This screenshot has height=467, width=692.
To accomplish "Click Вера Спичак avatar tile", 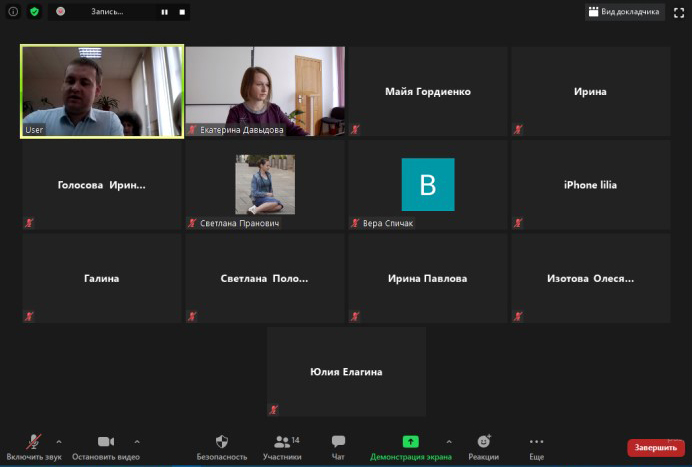I will pyautogui.click(x=428, y=185).
